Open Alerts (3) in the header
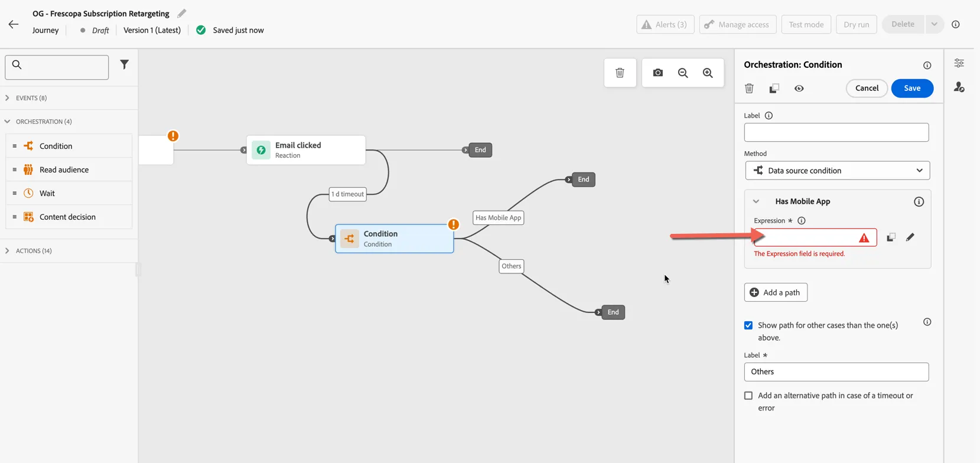This screenshot has height=463, width=980. point(665,24)
